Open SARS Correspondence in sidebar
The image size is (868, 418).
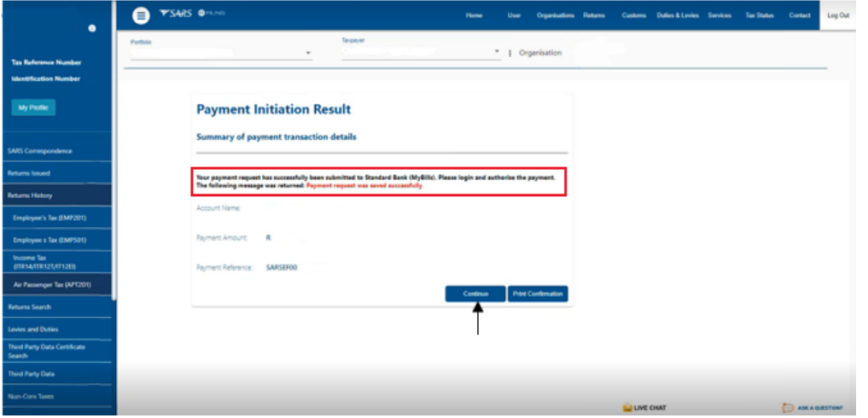click(x=39, y=151)
